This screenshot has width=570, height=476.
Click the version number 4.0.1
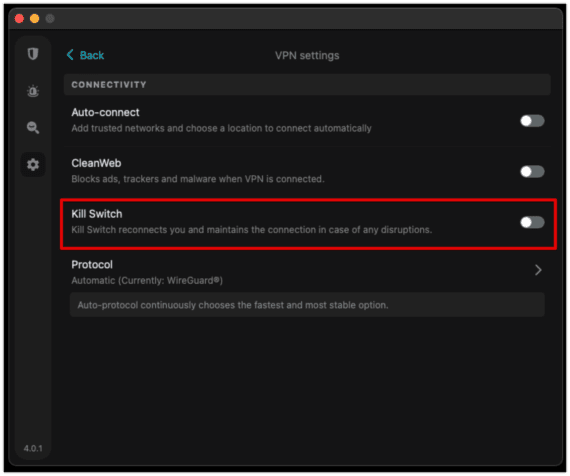click(33, 448)
